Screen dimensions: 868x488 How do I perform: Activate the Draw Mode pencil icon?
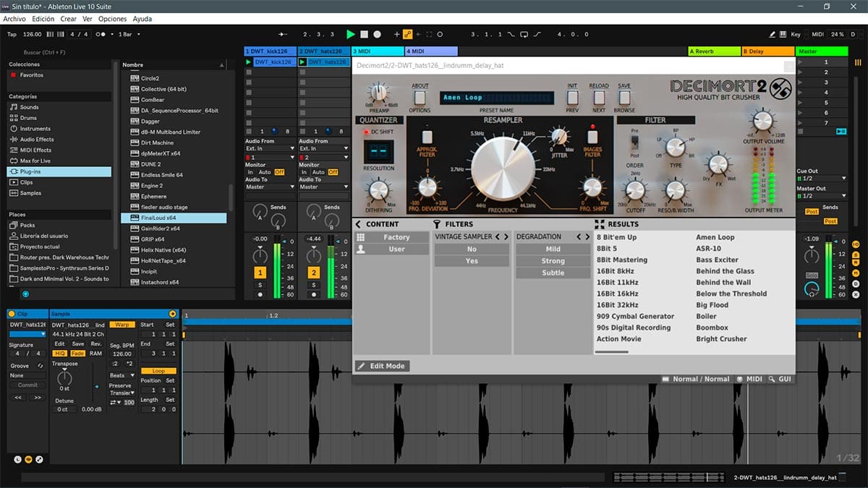773,34
